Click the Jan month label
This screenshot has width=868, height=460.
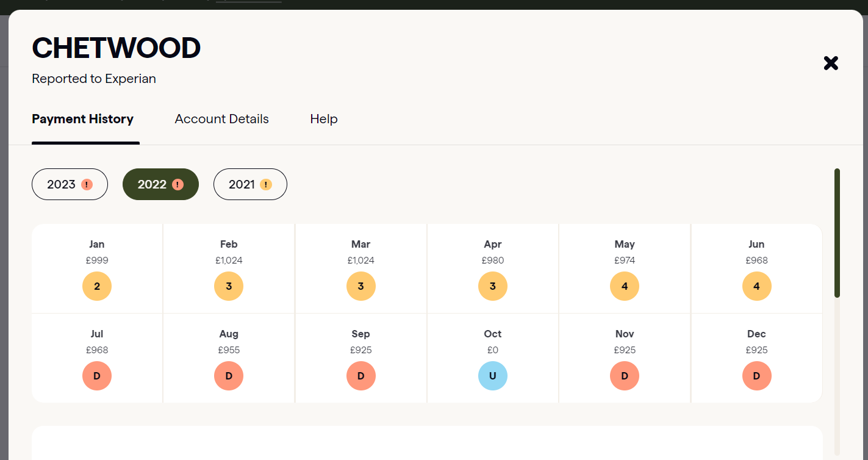pyautogui.click(x=97, y=244)
